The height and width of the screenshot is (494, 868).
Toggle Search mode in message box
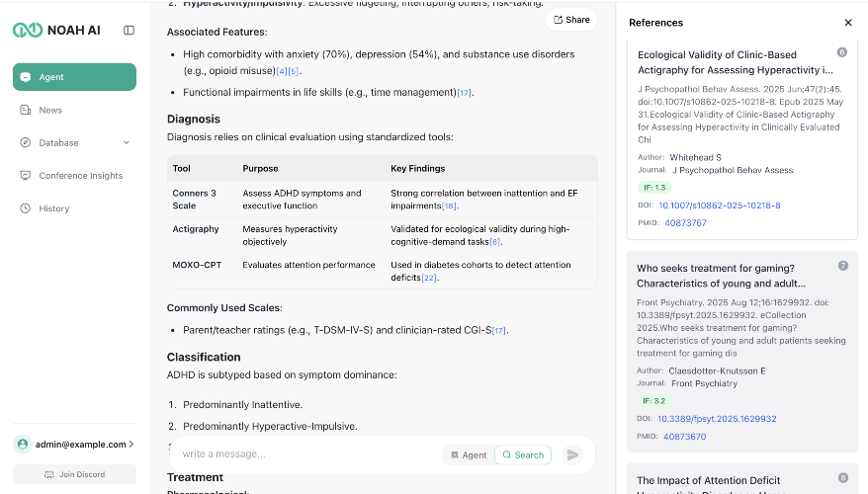pyautogui.click(x=523, y=454)
